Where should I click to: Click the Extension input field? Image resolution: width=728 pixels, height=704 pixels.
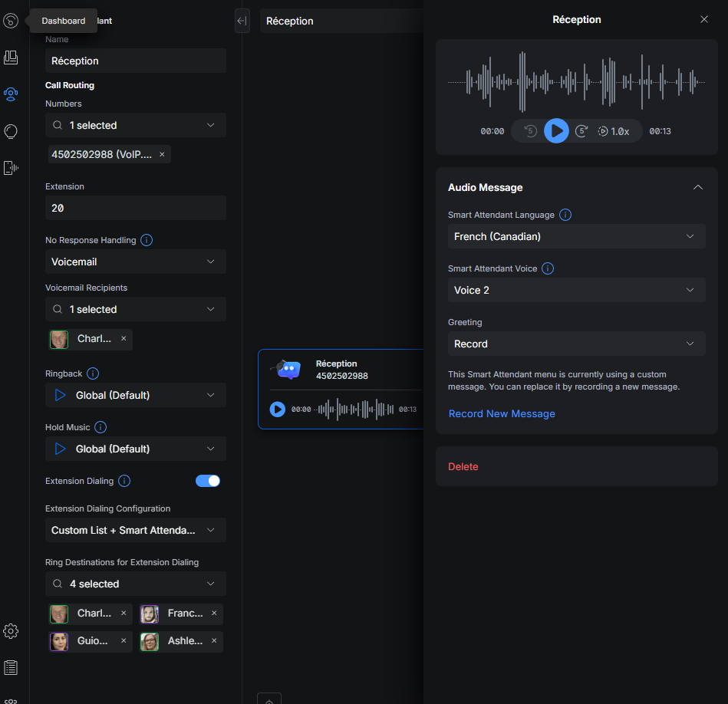[x=135, y=208]
